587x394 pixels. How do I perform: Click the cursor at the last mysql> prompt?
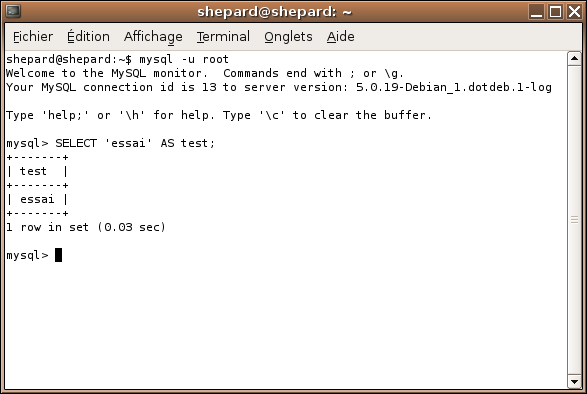pos(58,255)
